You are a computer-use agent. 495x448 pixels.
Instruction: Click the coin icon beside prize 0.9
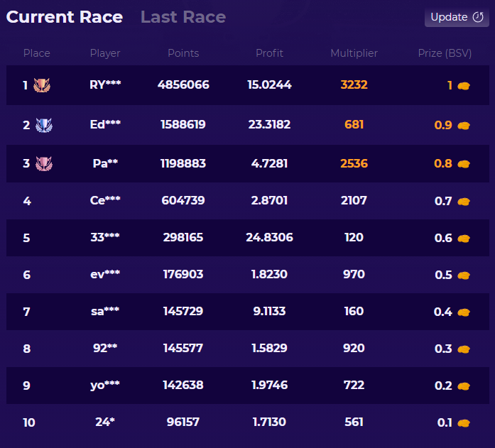click(x=464, y=125)
